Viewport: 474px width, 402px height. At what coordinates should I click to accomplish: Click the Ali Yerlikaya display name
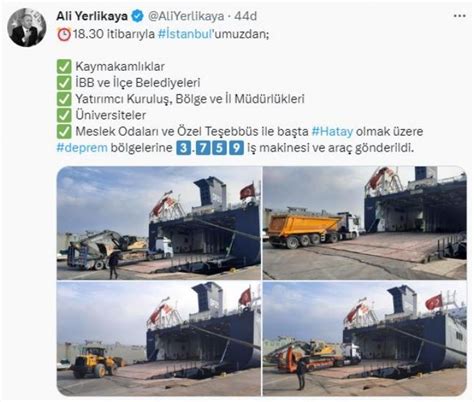(92, 16)
